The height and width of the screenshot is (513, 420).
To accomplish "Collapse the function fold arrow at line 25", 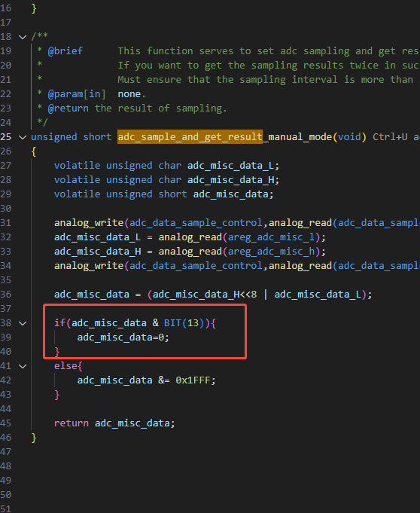I will (x=23, y=137).
